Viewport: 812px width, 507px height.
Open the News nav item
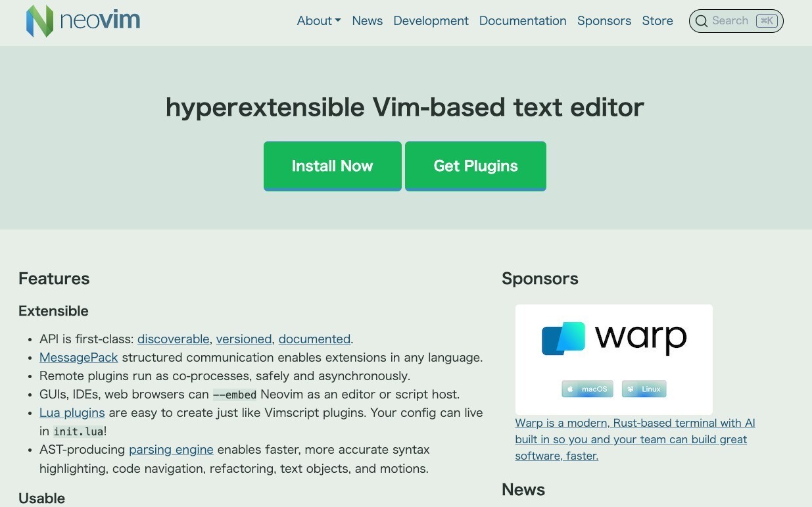point(367,21)
